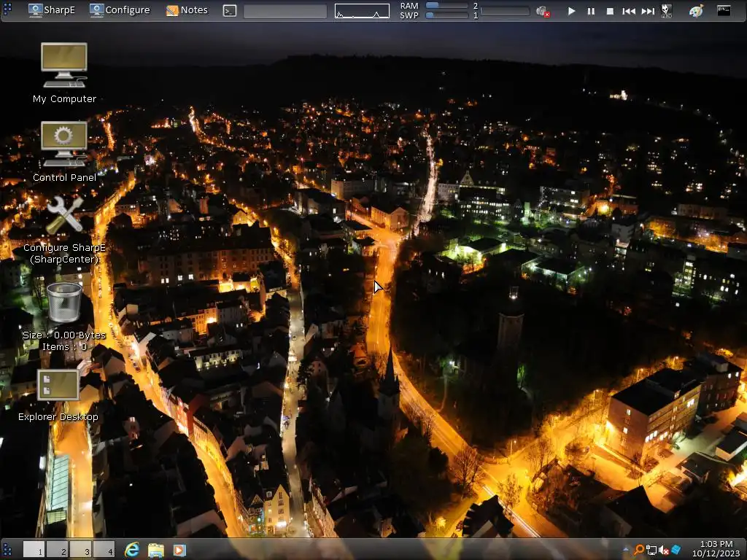Click the system clock showing 1:03 PM
Image resolution: width=747 pixels, height=560 pixels.
click(716, 549)
